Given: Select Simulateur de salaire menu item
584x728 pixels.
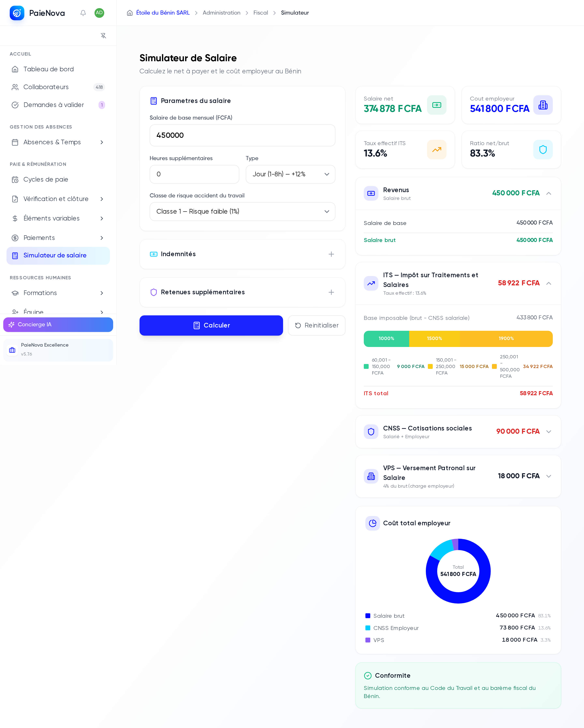Looking at the screenshot, I should (58, 256).
